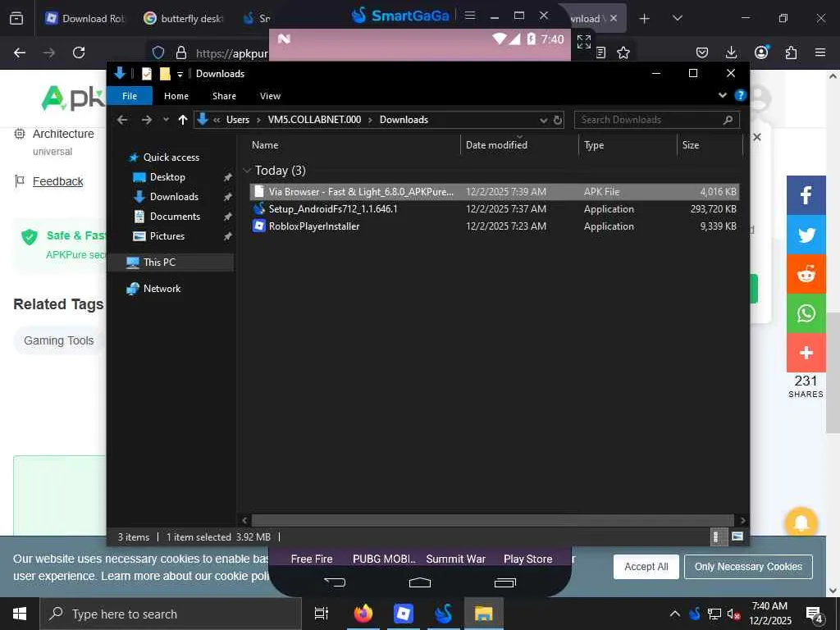Click the Users breadcrumb in address bar
The height and width of the screenshot is (630, 840).
pyautogui.click(x=237, y=120)
